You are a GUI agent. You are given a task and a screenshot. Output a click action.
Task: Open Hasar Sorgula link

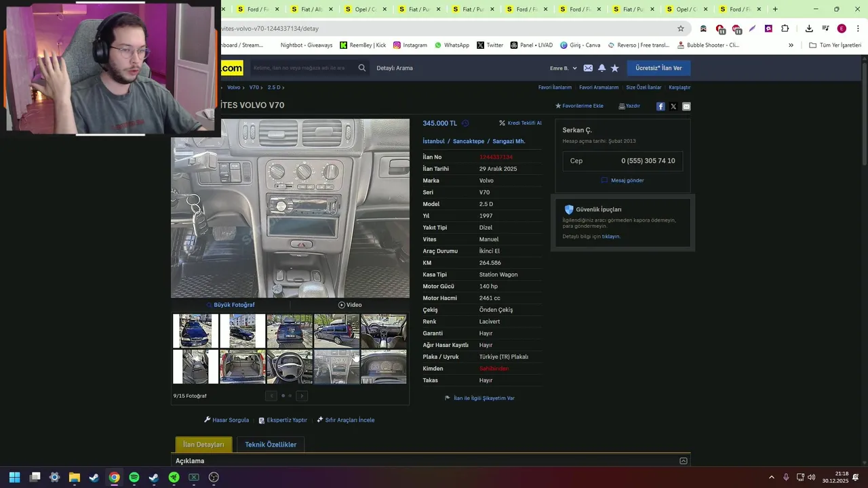coord(226,420)
